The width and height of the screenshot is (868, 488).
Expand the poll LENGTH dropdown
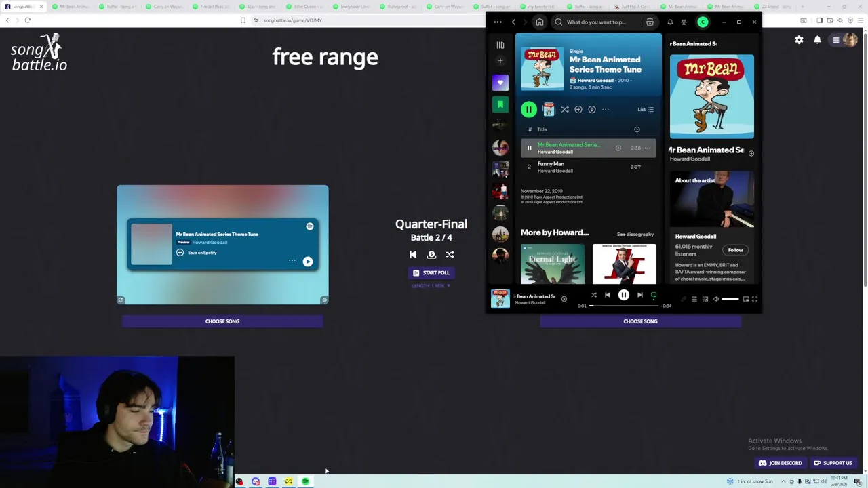tap(431, 286)
